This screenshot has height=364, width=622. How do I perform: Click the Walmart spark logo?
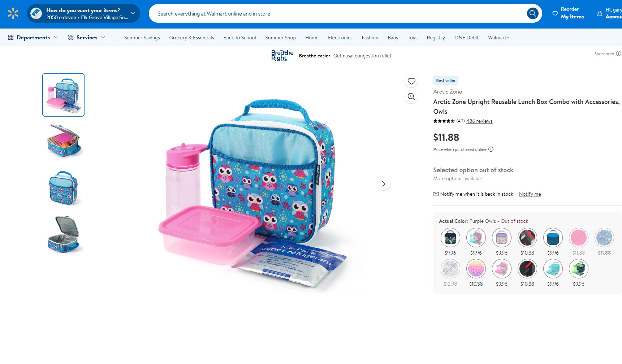(13, 13)
